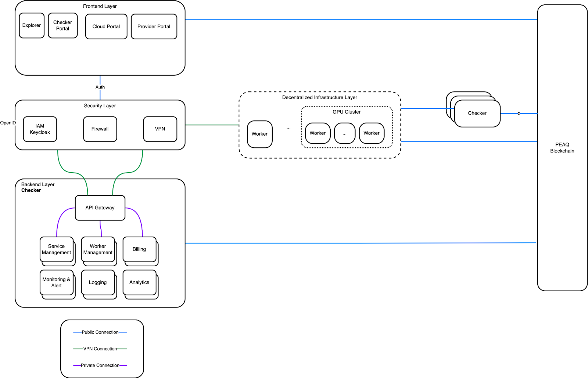Click the Analytics service box

139,282
